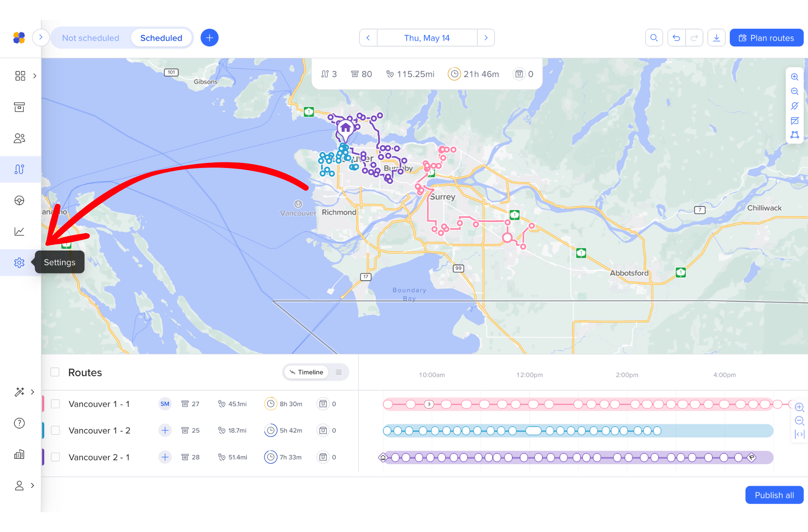Switch to the Not scheduled tab
This screenshot has width=808, height=532.
(x=90, y=38)
